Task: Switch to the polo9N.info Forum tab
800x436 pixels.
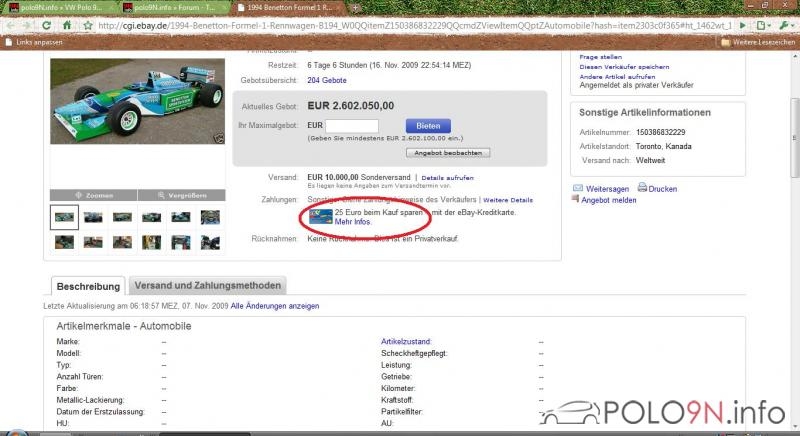Action: tap(175, 8)
